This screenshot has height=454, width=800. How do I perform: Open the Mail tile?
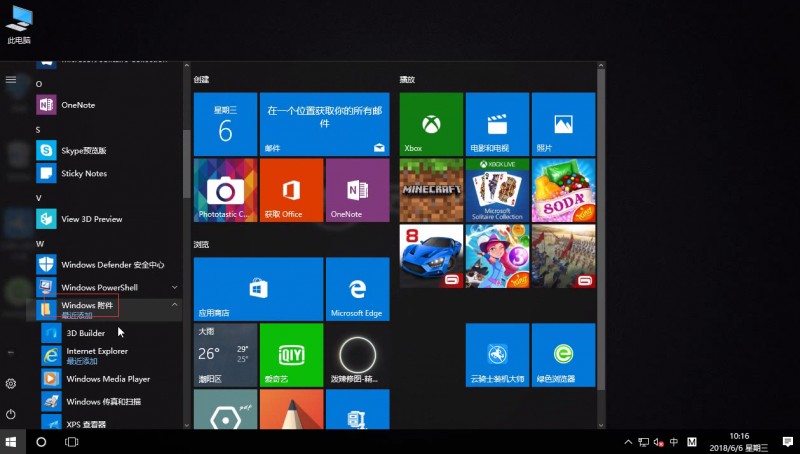324,124
